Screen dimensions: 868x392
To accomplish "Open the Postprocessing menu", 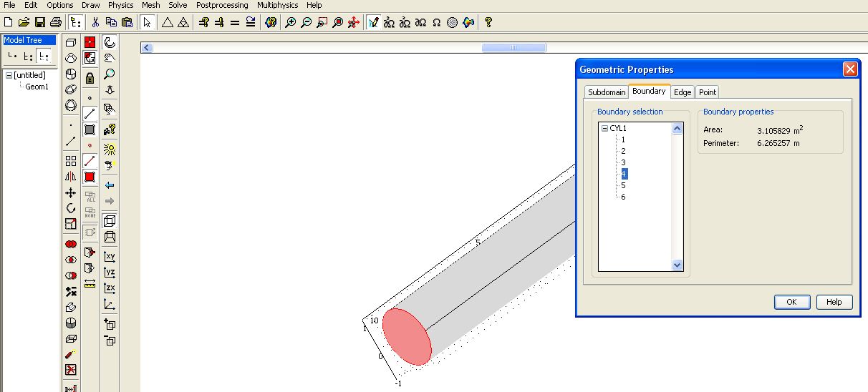I will coord(222,5).
